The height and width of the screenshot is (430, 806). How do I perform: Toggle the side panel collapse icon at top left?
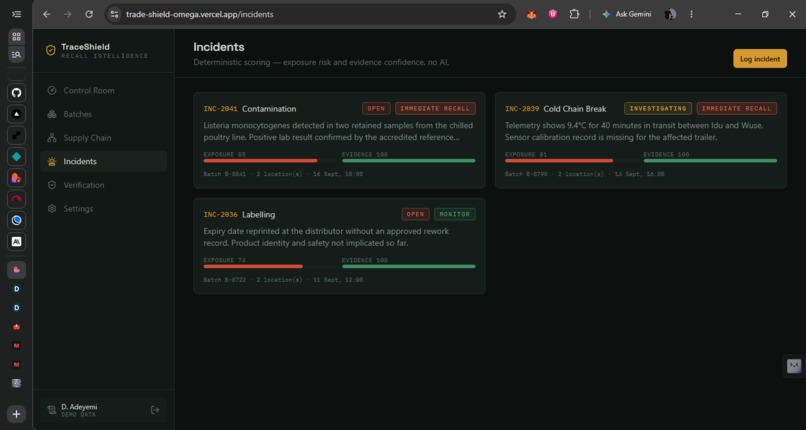[16, 14]
